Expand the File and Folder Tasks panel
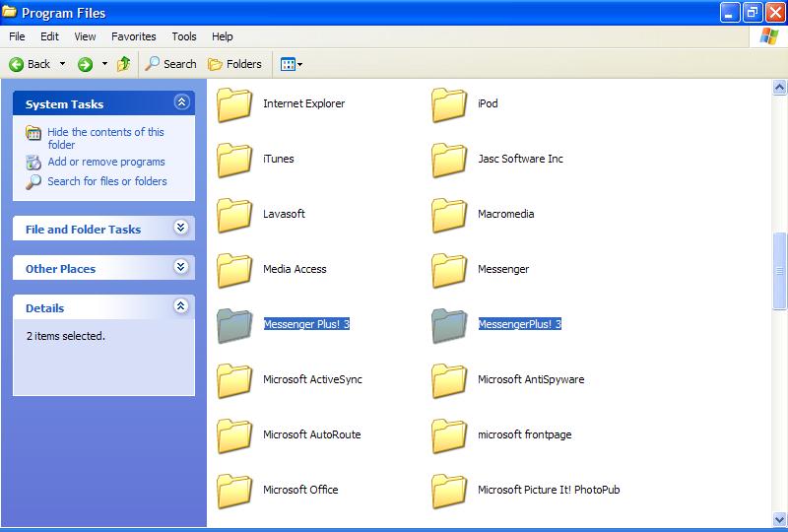 (181, 228)
